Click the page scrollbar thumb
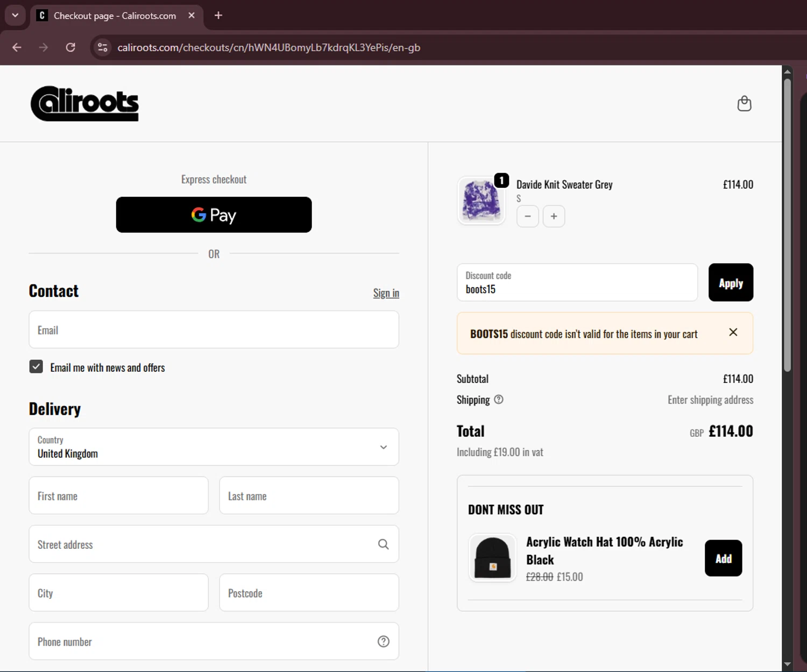This screenshot has height=672, width=807. (x=787, y=225)
